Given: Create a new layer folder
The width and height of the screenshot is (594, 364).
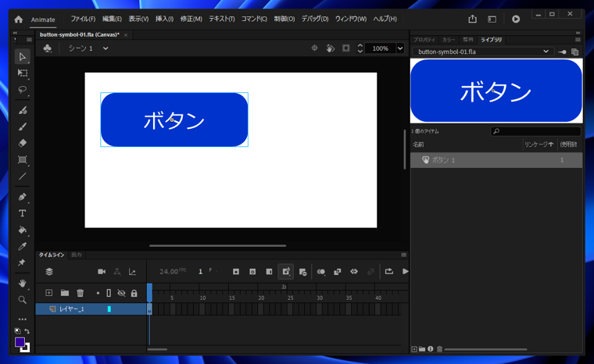Looking at the screenshot, I should tap(65, 293).
